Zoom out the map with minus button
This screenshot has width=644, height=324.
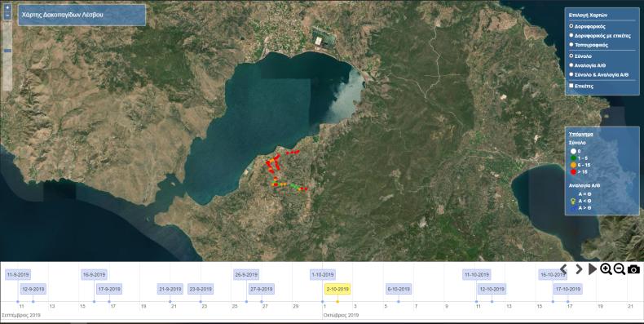point(7,16)
